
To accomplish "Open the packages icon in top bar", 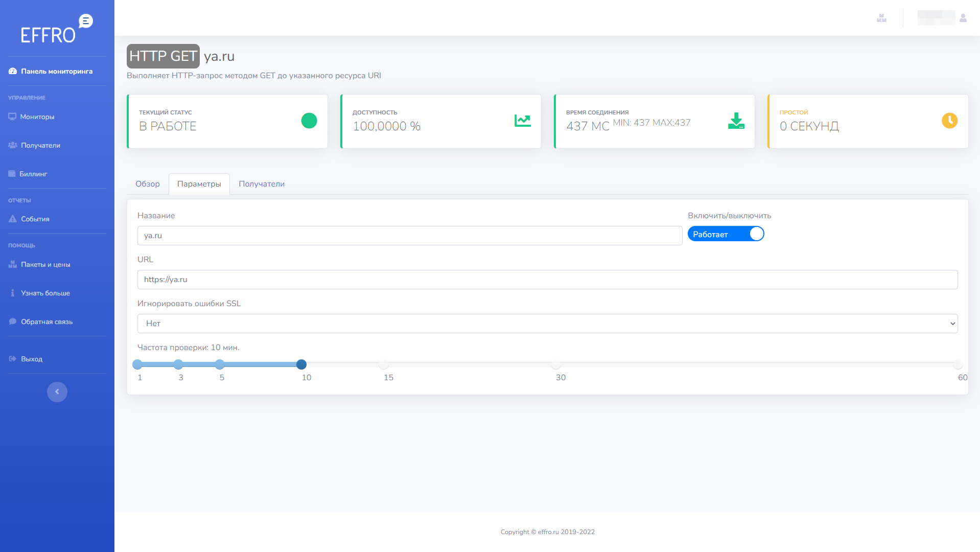I will coord(881,18).
